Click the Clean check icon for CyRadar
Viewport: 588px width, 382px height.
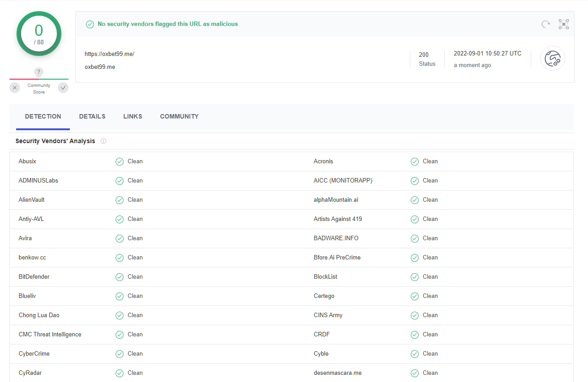click(120, 373)
